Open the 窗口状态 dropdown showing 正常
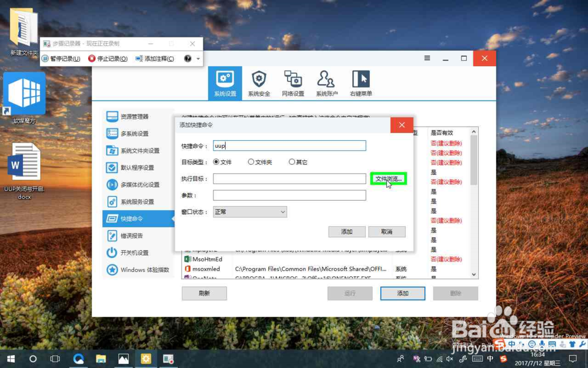 pos(249,211)
